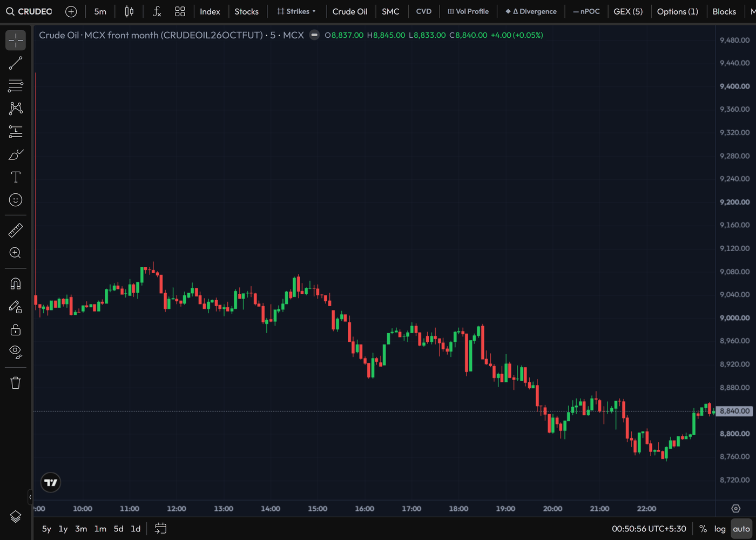Select the trend line drawing tool

click(x=16, y=63)
